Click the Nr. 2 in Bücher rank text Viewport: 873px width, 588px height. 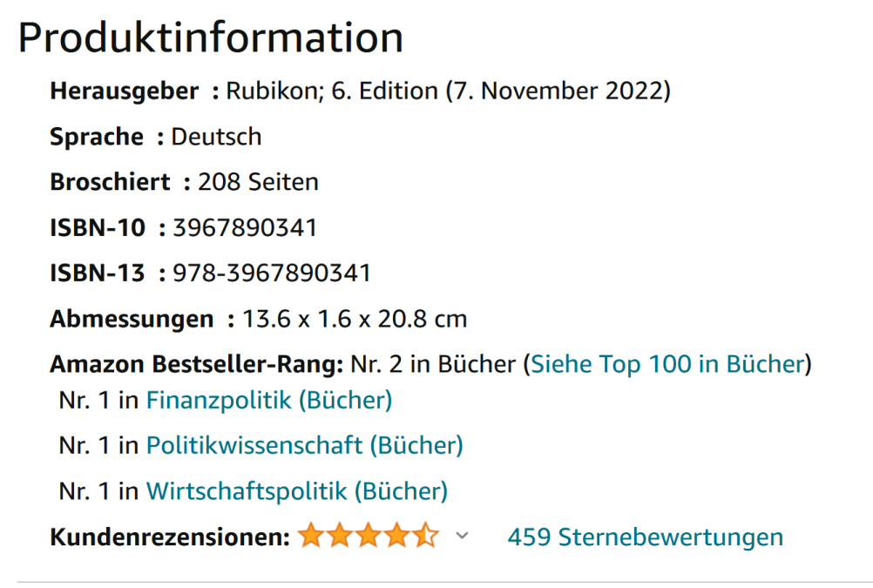[x=433, y=363]
